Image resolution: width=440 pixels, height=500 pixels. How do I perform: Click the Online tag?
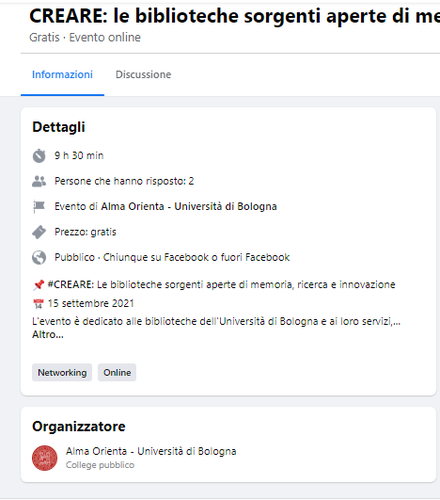(117, 372)
